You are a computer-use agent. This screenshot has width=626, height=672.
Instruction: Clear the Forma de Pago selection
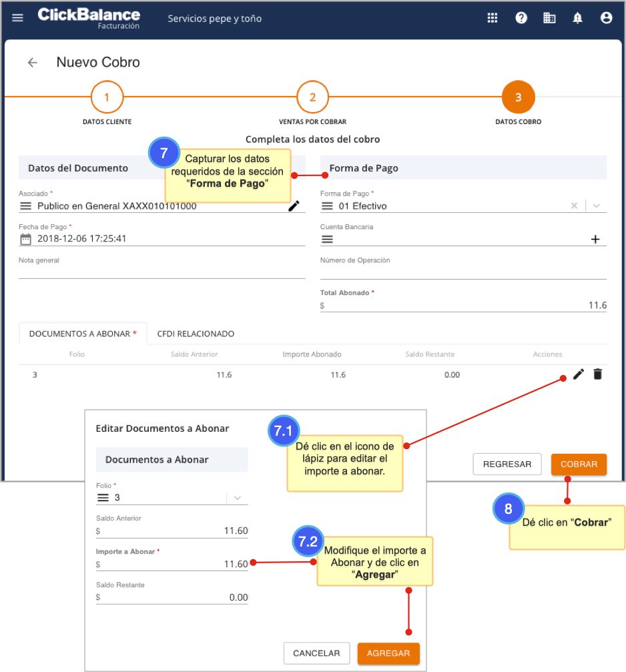[574, 206]
